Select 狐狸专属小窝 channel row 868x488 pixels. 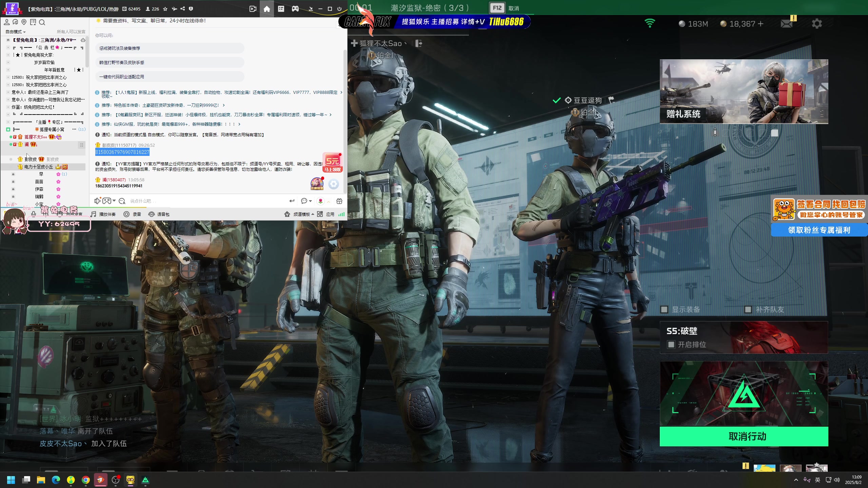[45, 129]
